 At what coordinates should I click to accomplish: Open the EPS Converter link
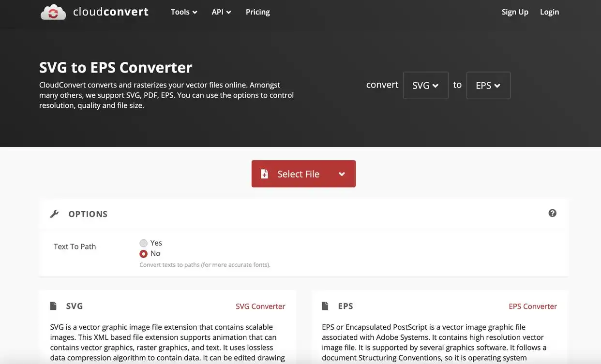(x=533, y=306)
